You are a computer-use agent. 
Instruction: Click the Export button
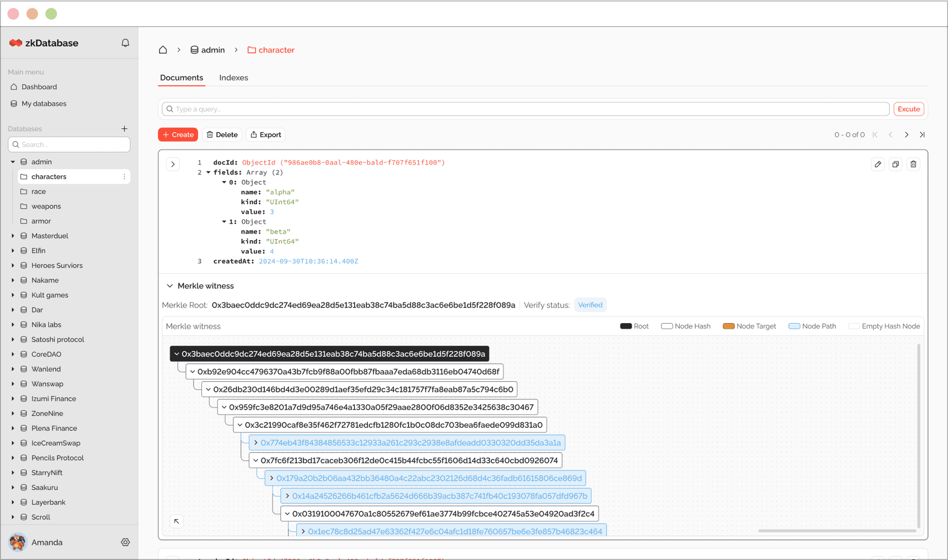click(x=266, y=135)
